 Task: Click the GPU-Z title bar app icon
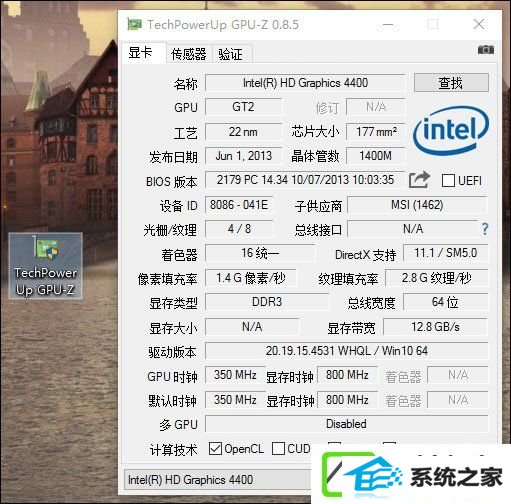click(x=134, y=24)
